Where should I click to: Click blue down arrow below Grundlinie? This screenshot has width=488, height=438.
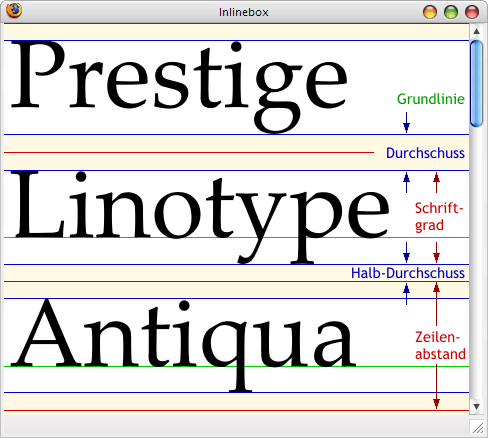[406, 122]
